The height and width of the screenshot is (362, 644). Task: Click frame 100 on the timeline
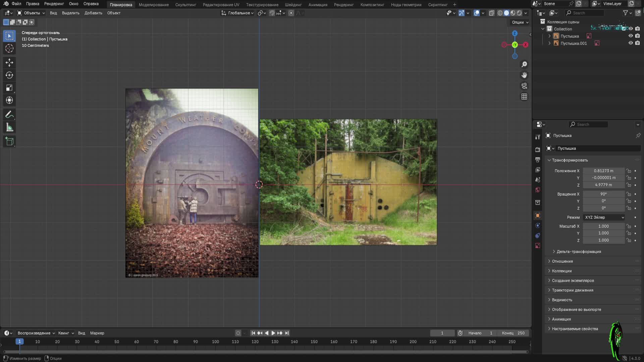pos(215,342)
